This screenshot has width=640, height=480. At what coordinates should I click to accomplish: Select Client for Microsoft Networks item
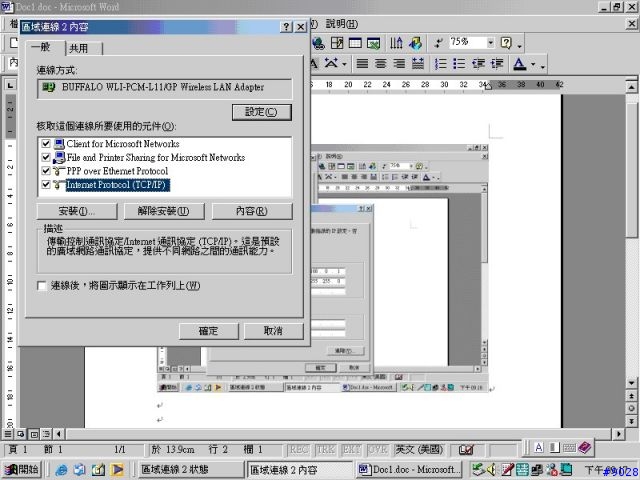pos(123,144)
